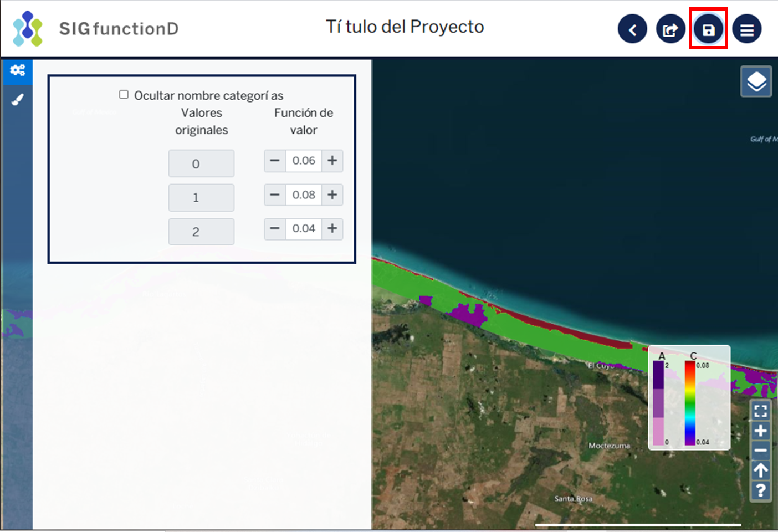Click the legend A purple color ramp
The image size is (778, 532).
(658, 403)
